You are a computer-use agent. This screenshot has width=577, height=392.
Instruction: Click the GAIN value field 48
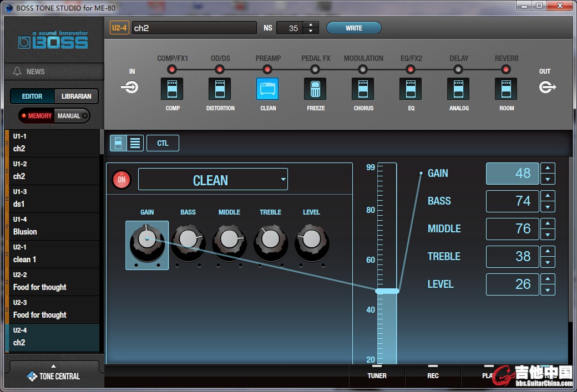pyautogui.click(x=512, y=174)
